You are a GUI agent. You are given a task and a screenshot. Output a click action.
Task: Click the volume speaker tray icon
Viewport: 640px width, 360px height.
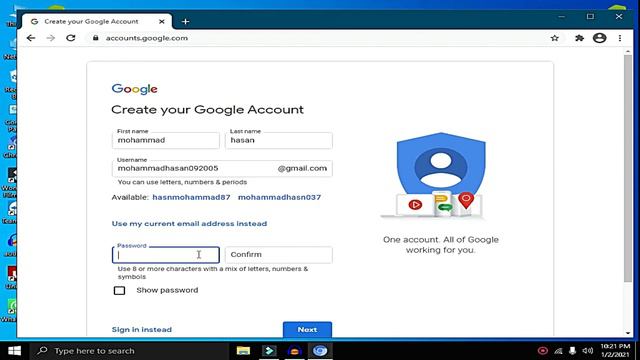pos(587,351)
